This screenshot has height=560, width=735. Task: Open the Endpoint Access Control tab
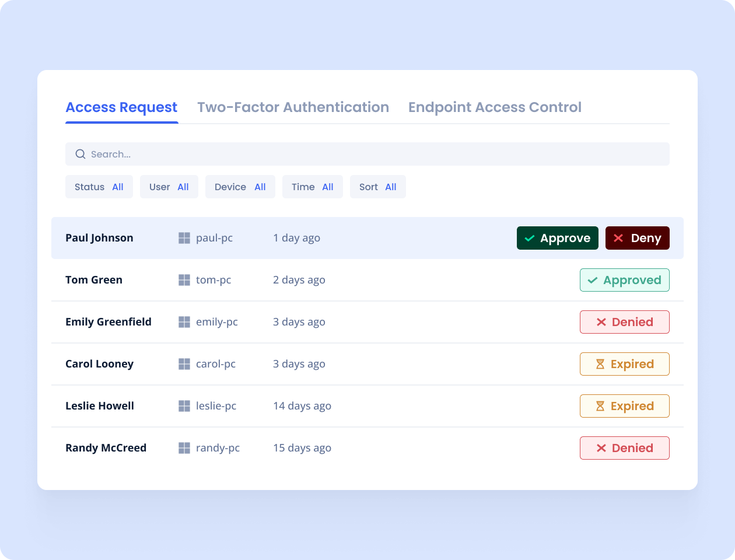point(495,107)
